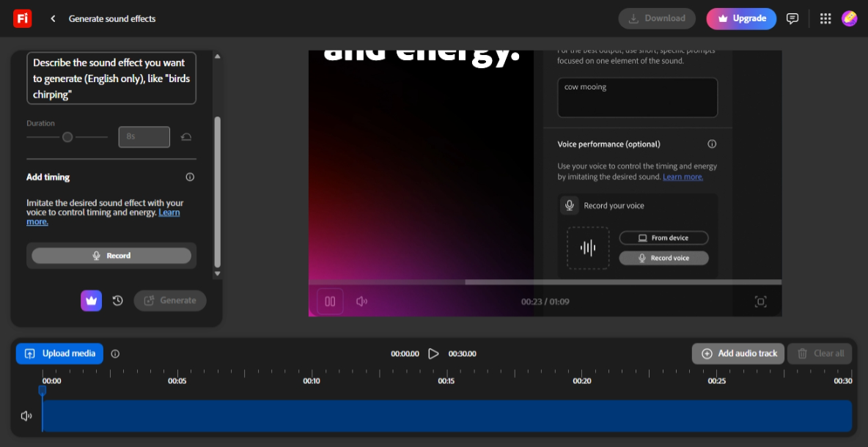Play the timeline audio
The height and width of the screenshot is (447, 868).
(433, 354)
